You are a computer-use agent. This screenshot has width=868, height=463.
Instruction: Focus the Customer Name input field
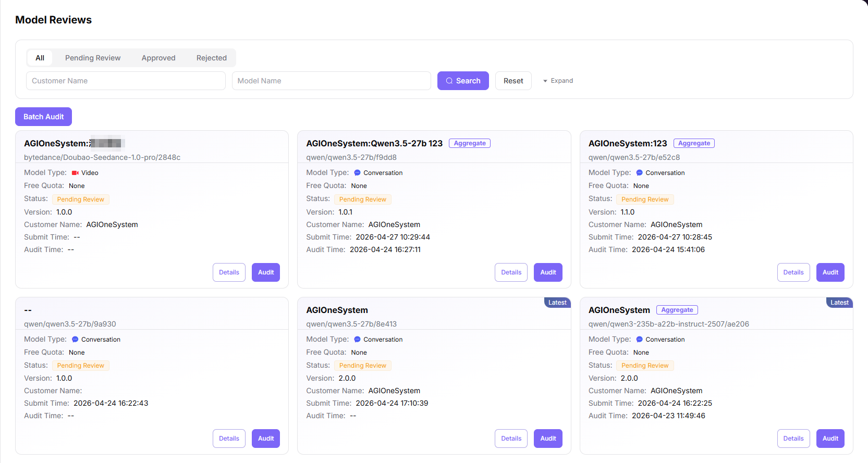126,81
